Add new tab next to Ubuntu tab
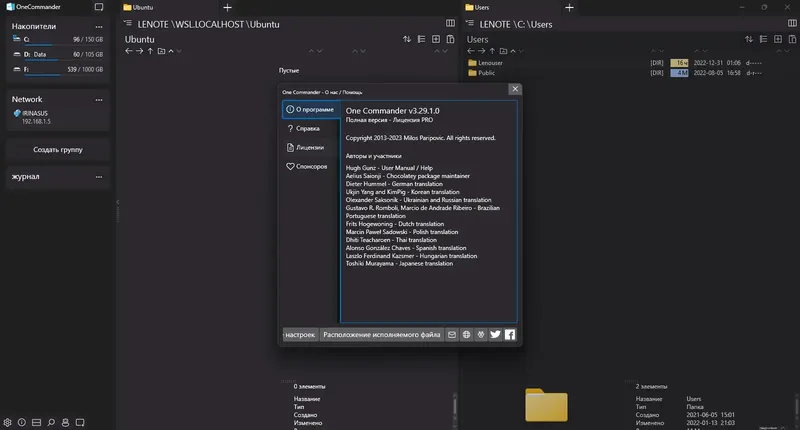This screenshot has width=800, height=430. [x=228, y=7]
